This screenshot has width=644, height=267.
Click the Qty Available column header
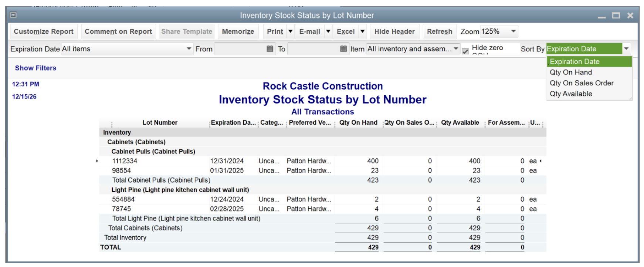coord(460,122)
